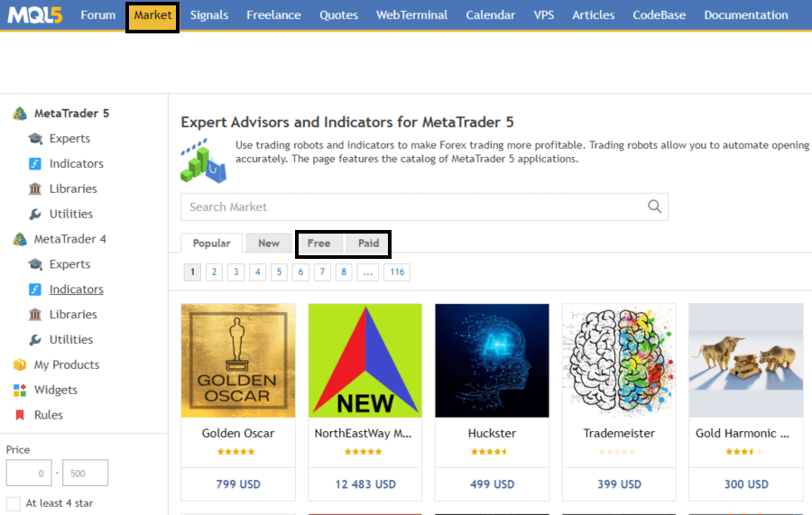812x515 pixels.
Task: Go to results page 5
Action: pyautogui.click(x=279, y=272)
